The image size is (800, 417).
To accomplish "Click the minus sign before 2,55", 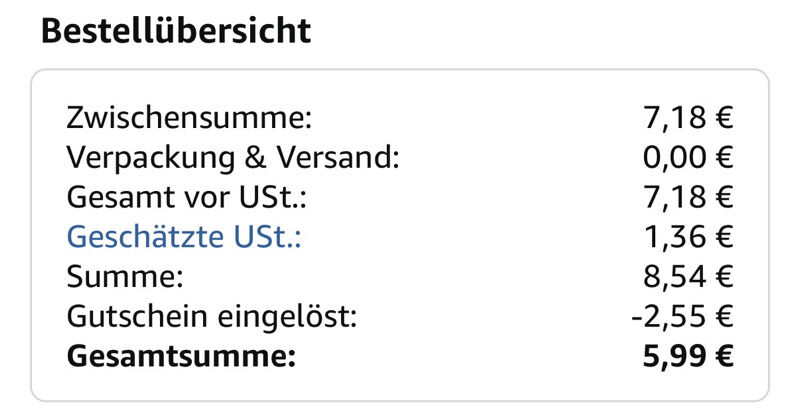I will 638,319.
